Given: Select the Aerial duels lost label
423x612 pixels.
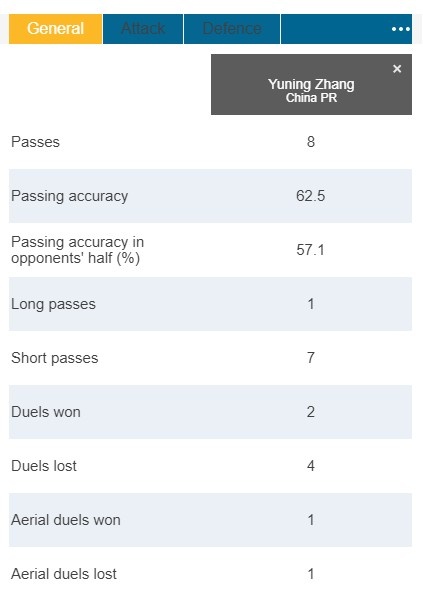Looking at the screenshot, I should [64, 574].
